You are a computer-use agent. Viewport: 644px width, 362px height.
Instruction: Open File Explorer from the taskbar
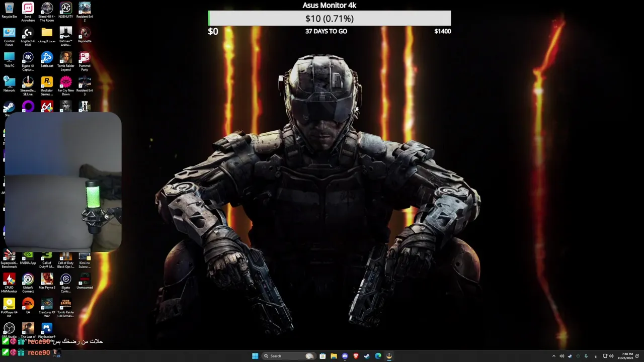click(334, 356)
